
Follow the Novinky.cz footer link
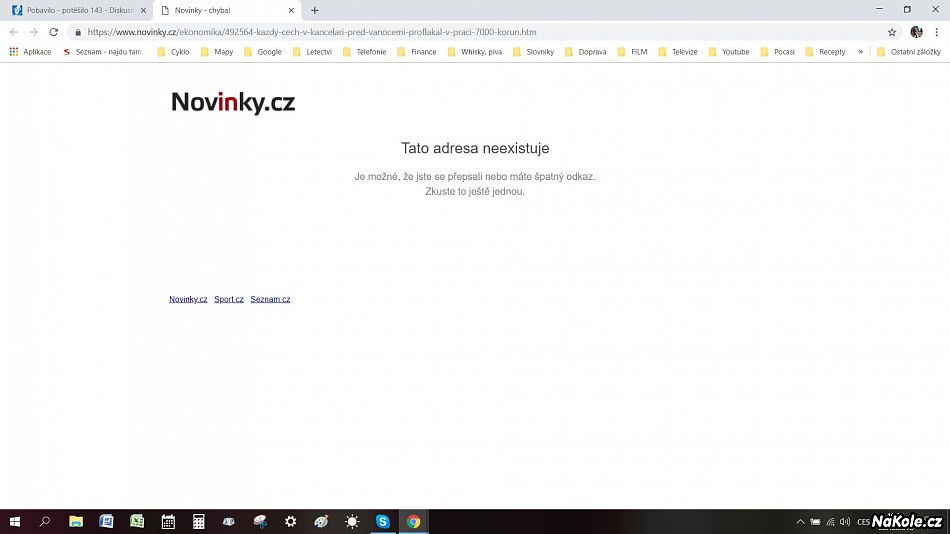click(188, 299)
